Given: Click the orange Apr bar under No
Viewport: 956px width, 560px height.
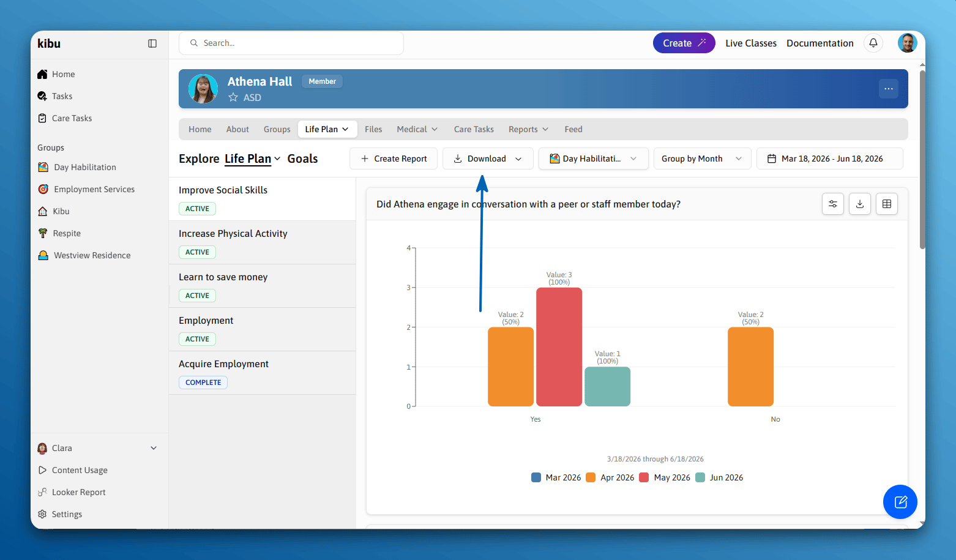Looking at the screenshot, I should click(751, 367).
